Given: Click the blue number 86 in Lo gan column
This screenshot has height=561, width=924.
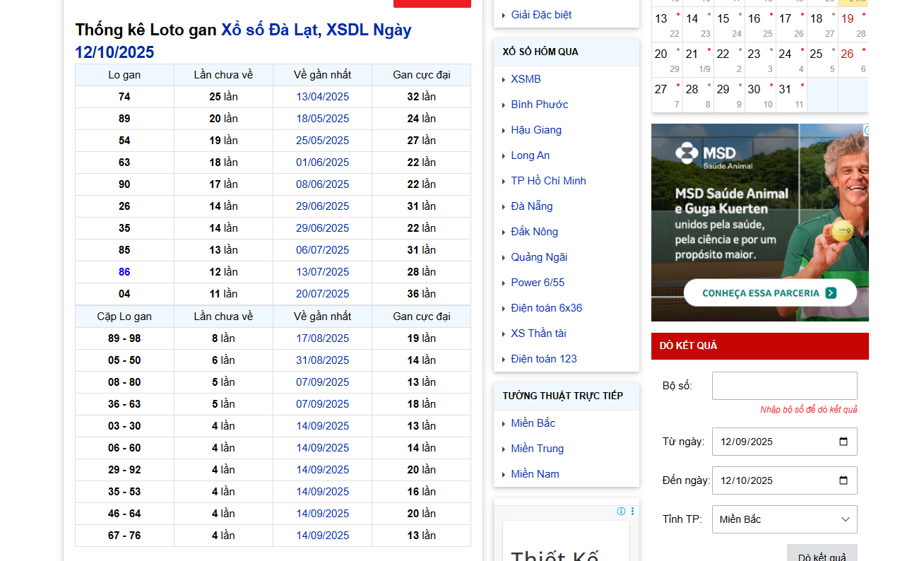Looking at the screenshot, I should 124,272.
